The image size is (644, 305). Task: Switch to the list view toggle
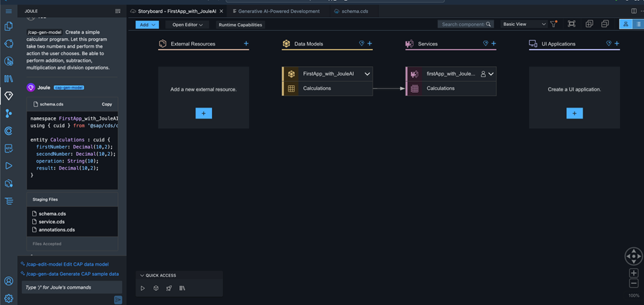click(x=639, y=25)
